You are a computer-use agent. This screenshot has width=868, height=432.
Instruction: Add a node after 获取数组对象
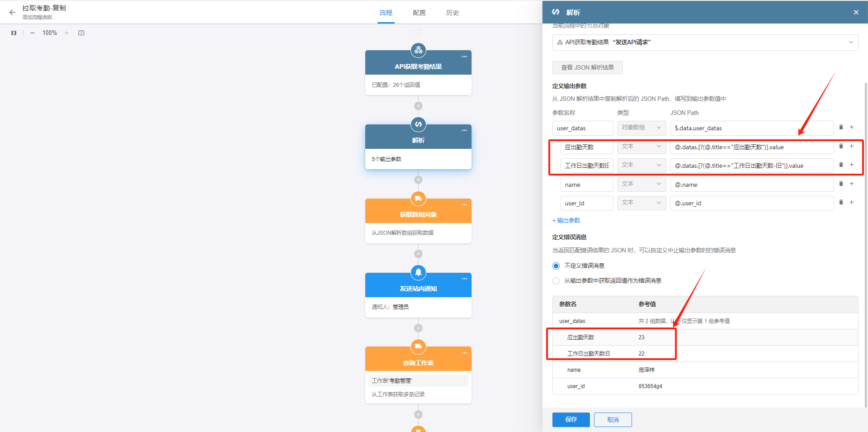418,254
